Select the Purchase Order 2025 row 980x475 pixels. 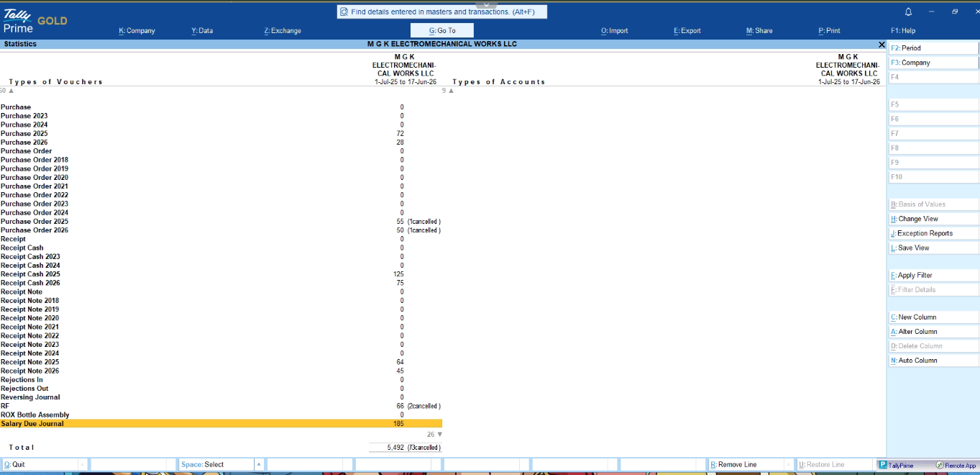click(221, 222)
